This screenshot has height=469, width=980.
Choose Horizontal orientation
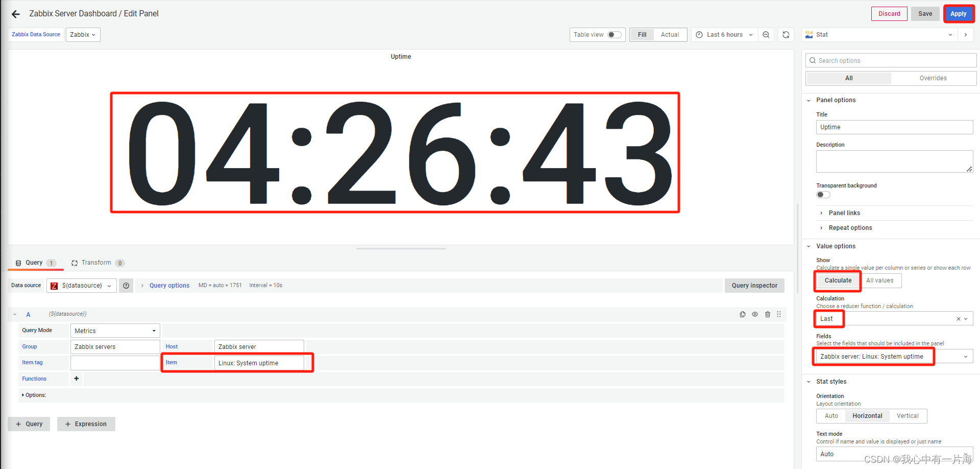pyautogui.click(x=867, y=416)
